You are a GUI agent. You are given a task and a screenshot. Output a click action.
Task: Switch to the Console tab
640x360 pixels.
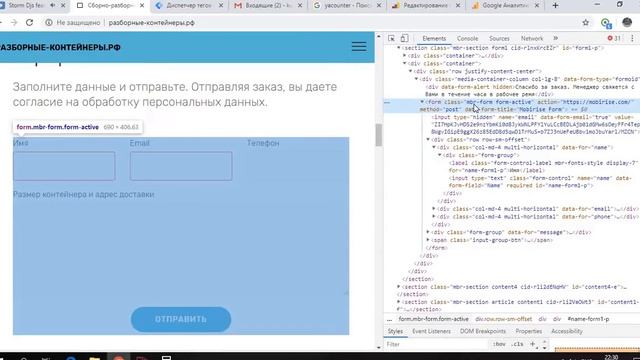[x=467, y=38]
